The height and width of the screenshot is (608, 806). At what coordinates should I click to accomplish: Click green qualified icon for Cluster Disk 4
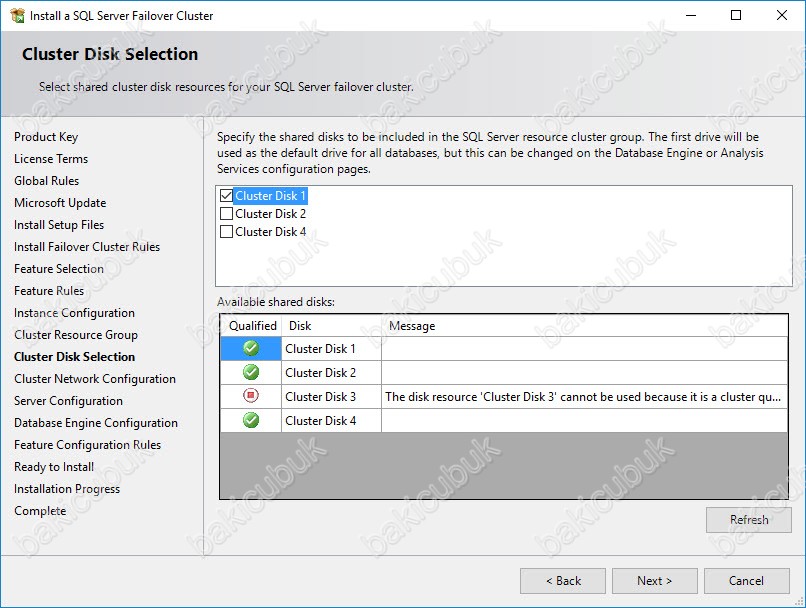(x=251, y=420)
